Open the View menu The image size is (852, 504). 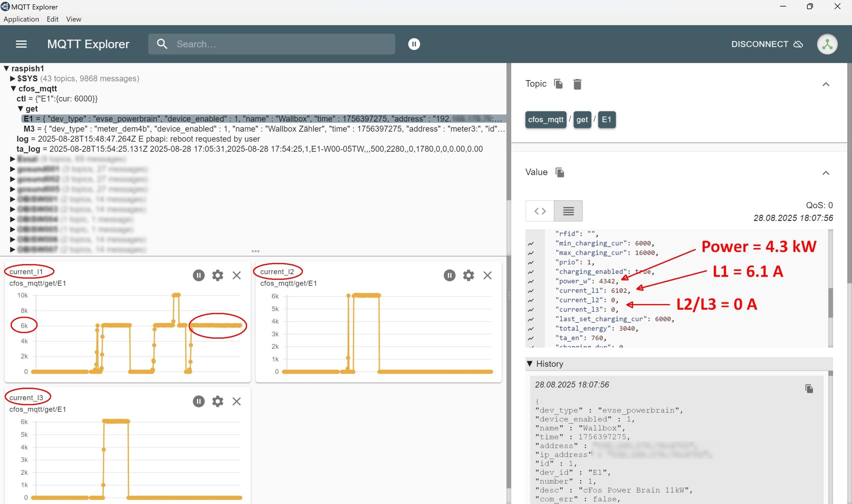click(73, 19)
